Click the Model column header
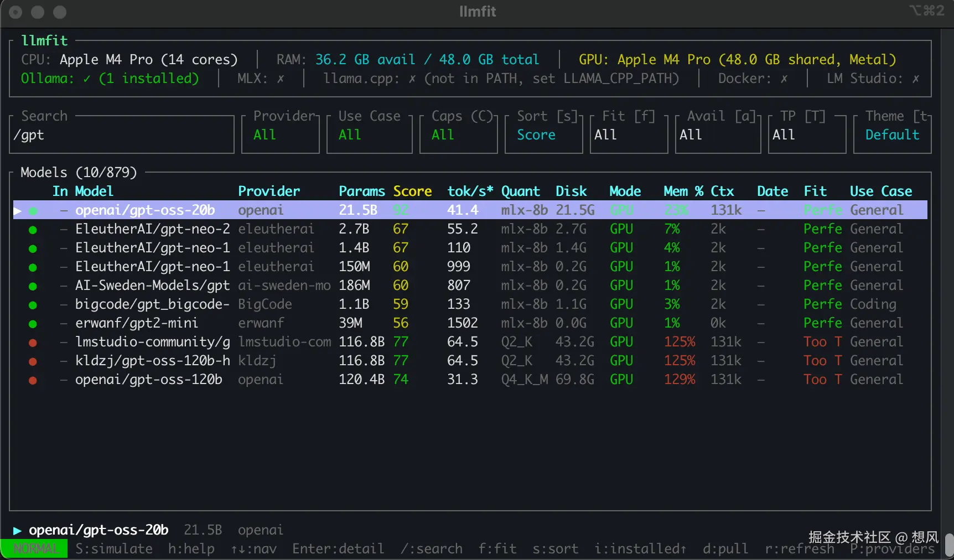 94,191
